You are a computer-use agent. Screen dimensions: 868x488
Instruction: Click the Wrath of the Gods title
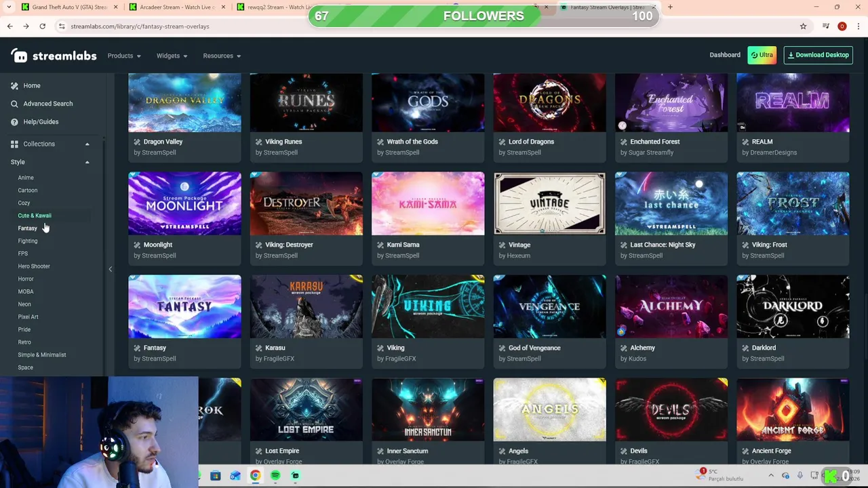tap(412, 142)
